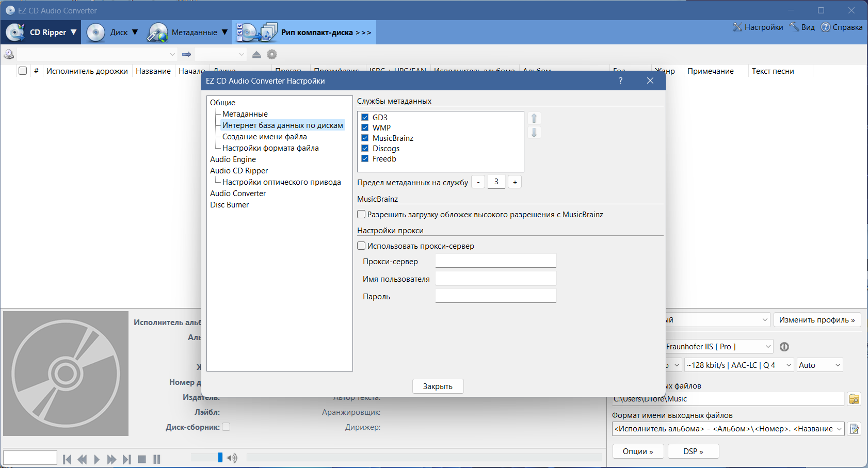Browse output folder with folder icon
The height and width of the screenshot is (468, 868).
(x=854, y=399)
